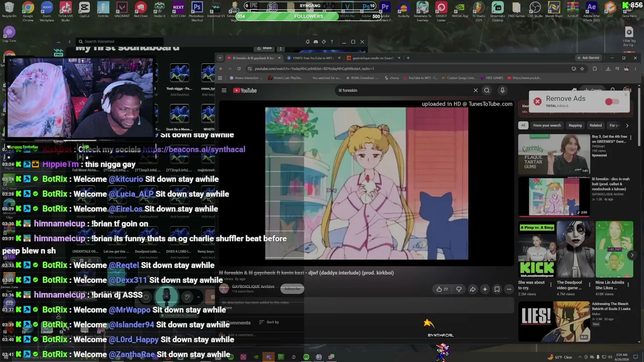The width and height of the screenshot is (644, 362).
Task: Click the sparkle Ask button under the video
Action: (485, 289)
